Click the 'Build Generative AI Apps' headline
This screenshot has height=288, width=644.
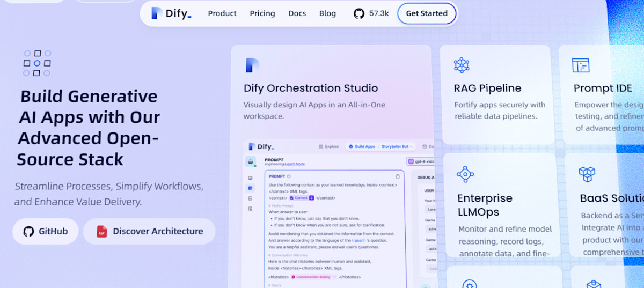pos(89,128)
